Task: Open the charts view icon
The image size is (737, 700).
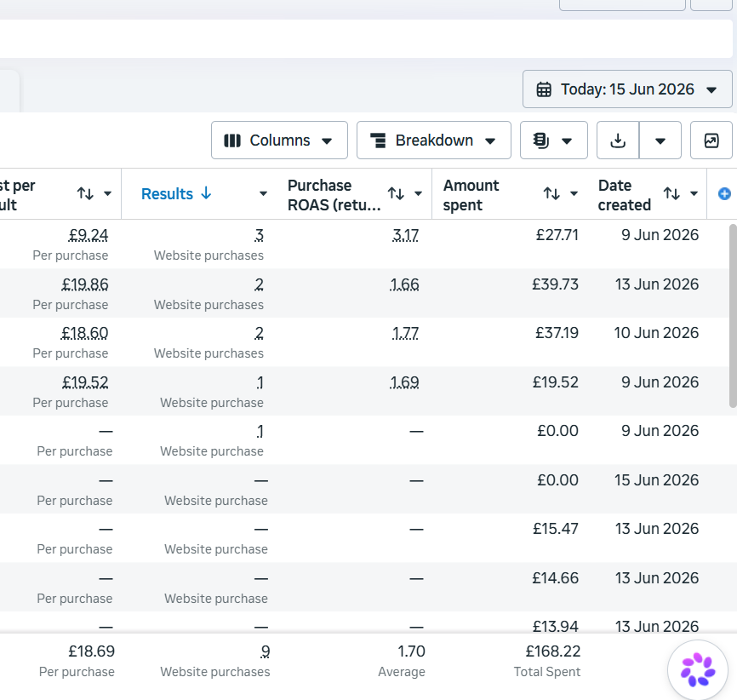Action: point(711,141)
